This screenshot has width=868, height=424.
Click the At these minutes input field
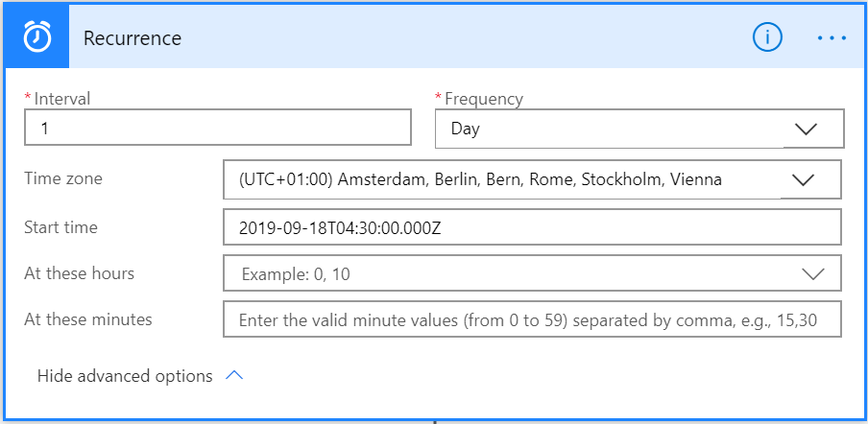click(531, 319)
